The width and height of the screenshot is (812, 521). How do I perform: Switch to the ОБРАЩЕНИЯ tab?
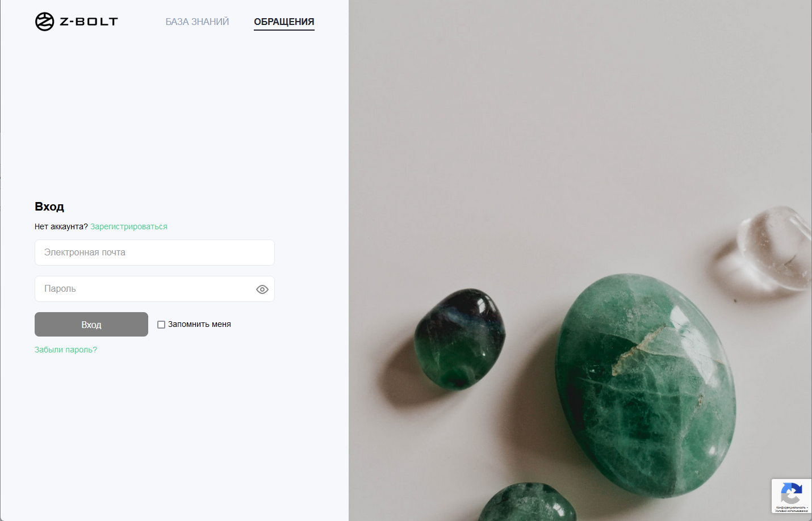coord(284,22)
